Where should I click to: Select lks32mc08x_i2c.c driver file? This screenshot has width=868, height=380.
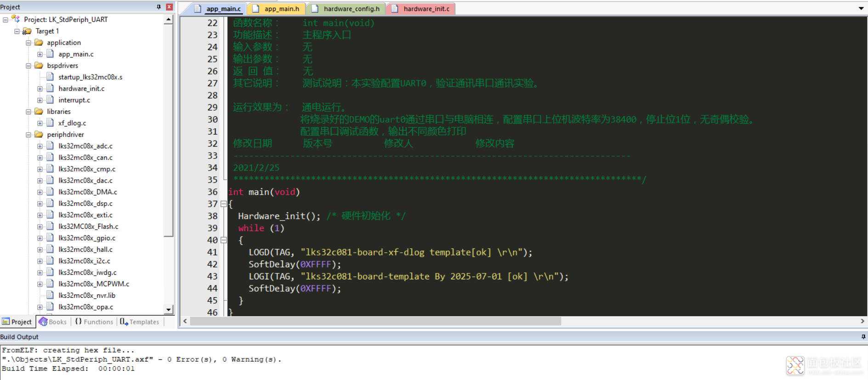point(84,261)
